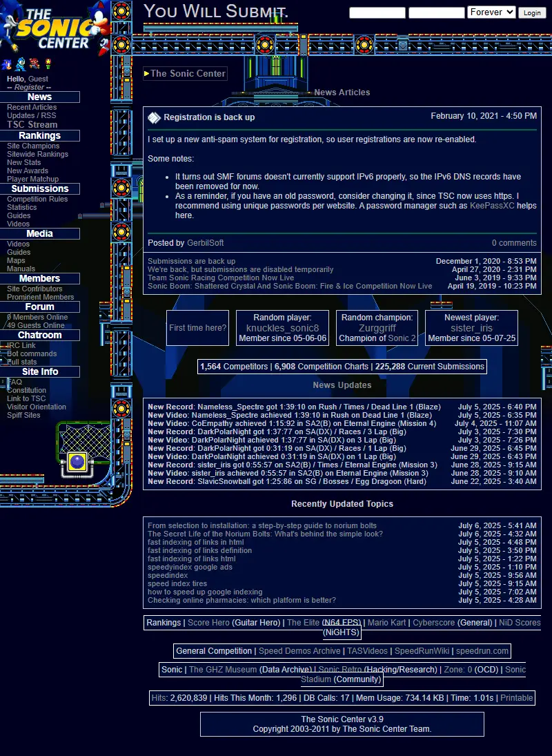Open the Mario Kart rankings link
552x756 pixels.
[387, 623]
